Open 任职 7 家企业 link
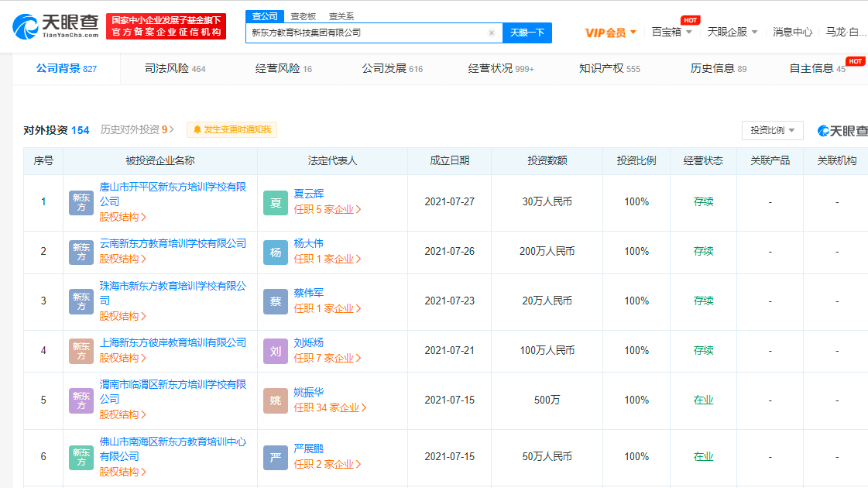 click(x=328, y=358)
